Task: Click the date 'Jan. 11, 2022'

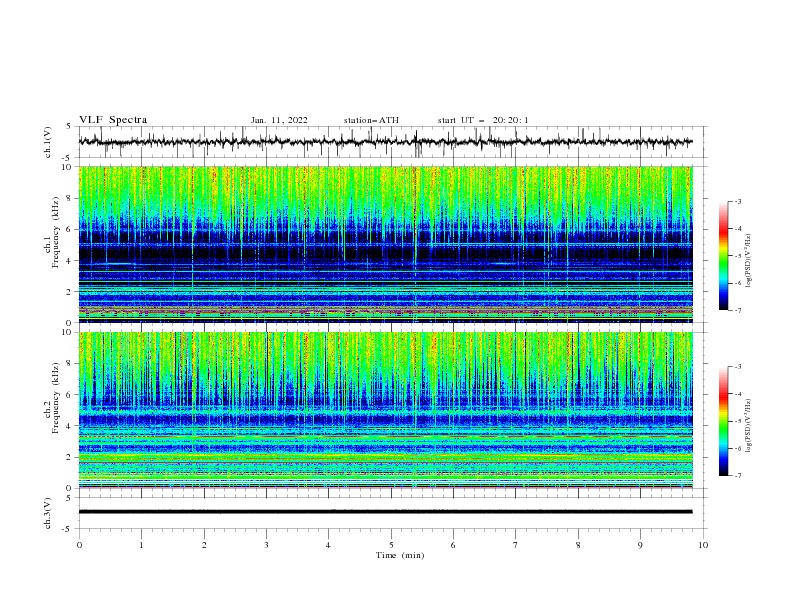Action: (x=279, y=120)
